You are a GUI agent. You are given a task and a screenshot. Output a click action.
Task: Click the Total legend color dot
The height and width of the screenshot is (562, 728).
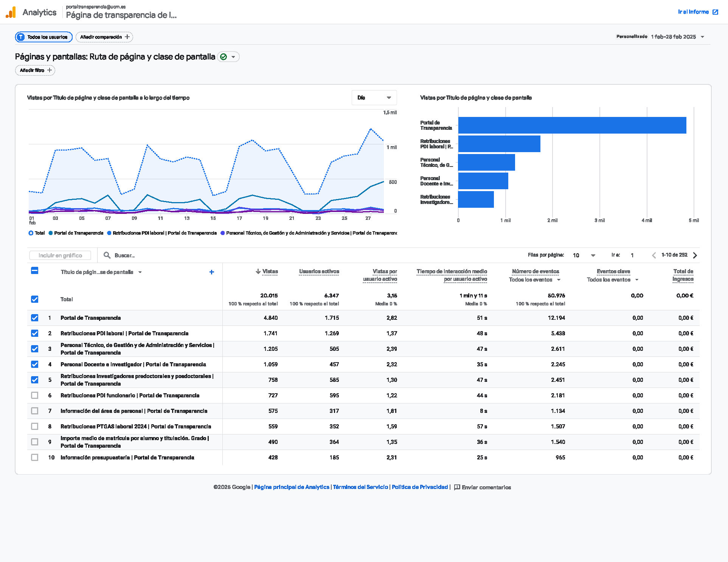pyautogui.click(x=31, y=233)
